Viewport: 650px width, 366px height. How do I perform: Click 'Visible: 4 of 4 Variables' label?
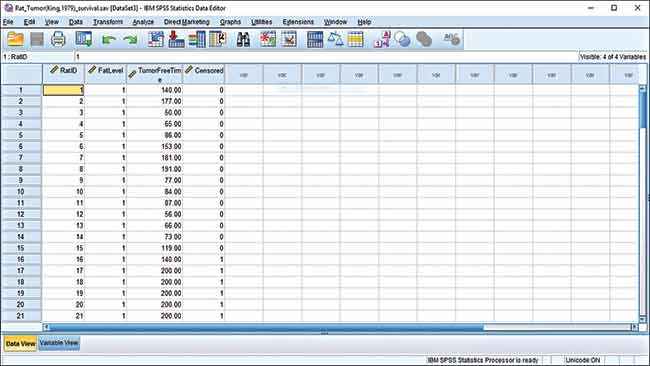[x=613, y=57]
